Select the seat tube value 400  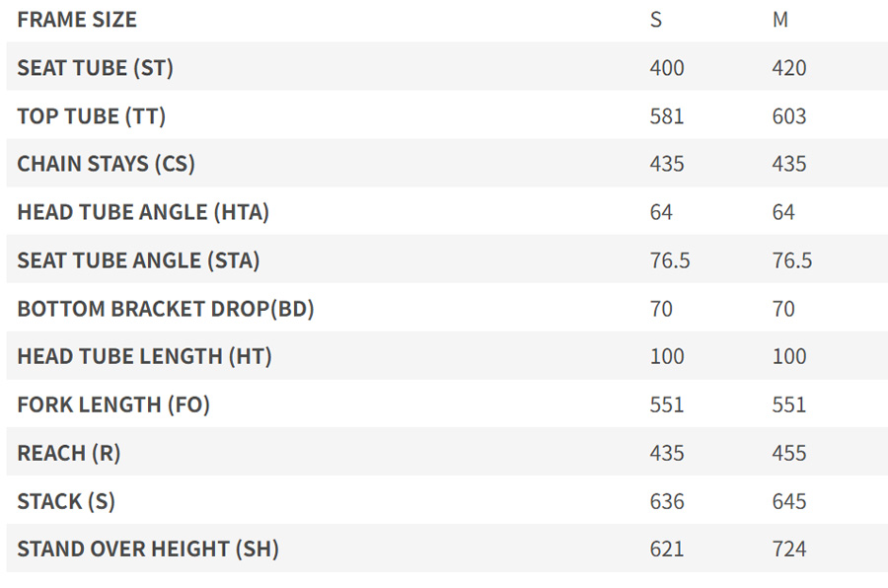[667, 68]
